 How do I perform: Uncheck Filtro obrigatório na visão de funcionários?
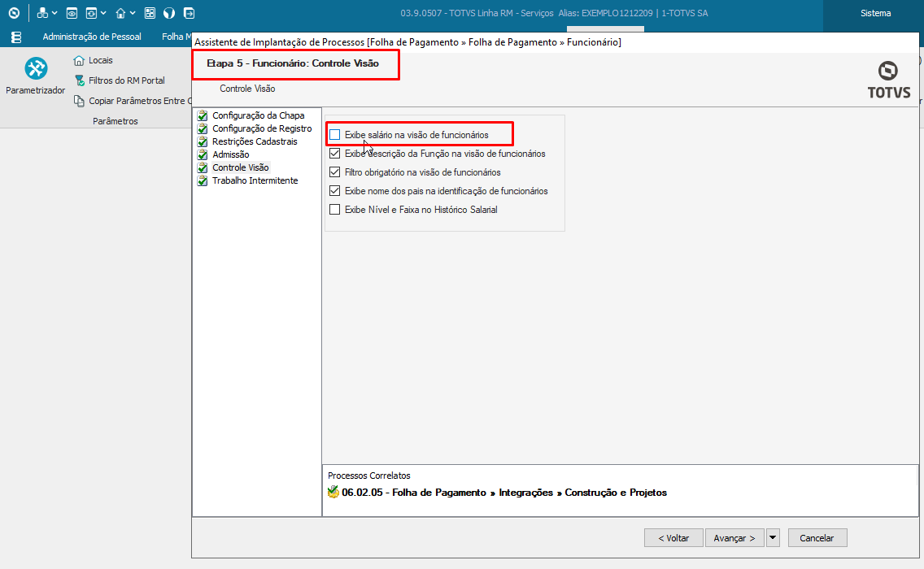pos(335,172)
